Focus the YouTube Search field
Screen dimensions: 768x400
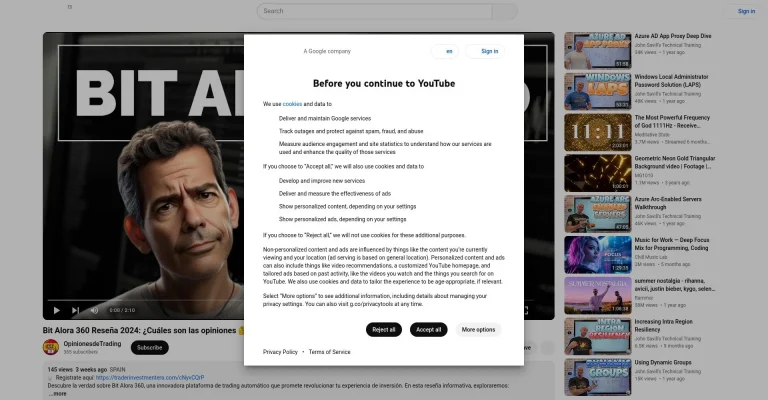point(375,11)
